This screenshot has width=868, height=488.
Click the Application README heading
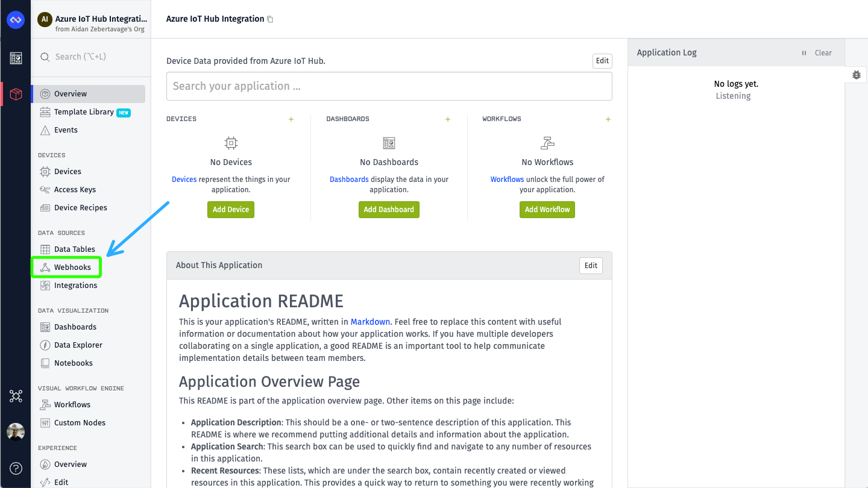[261, 301]
